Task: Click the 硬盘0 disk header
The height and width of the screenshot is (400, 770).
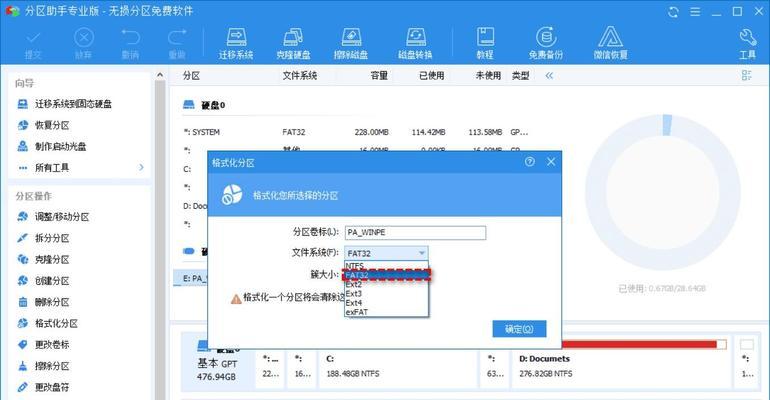Action: [204, 105]
